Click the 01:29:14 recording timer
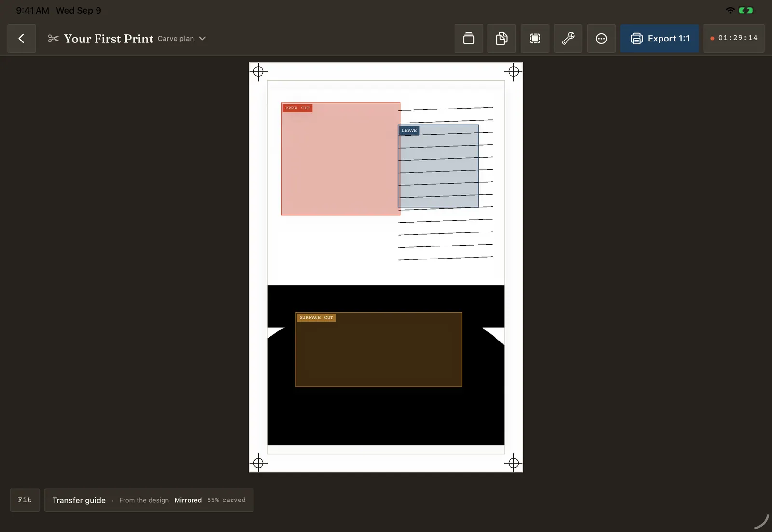The height and width of the screenshot is (532, 772). 734,38
